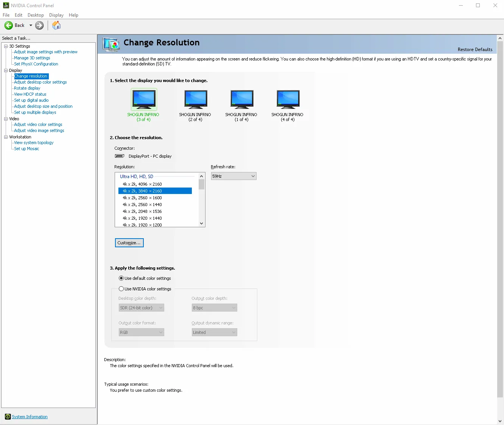Open Set up Mosaic task

26,149
